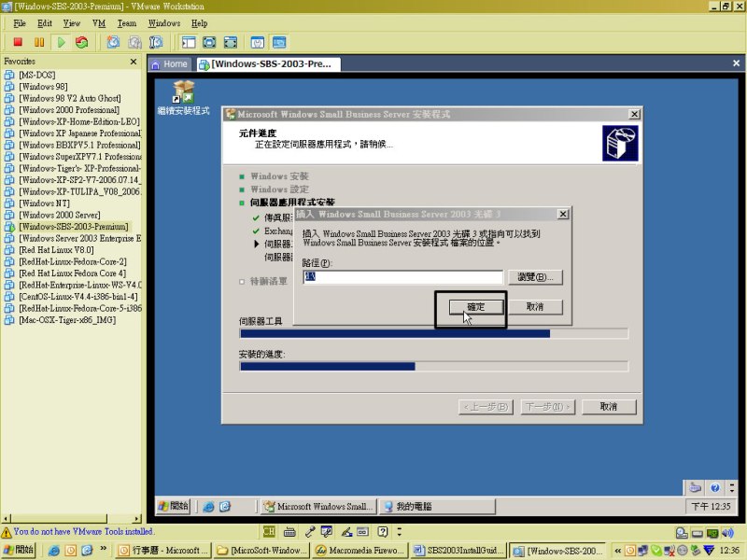The image size is (747, 560).
Task: Open the VM menu
Action: tap(99, 23)
